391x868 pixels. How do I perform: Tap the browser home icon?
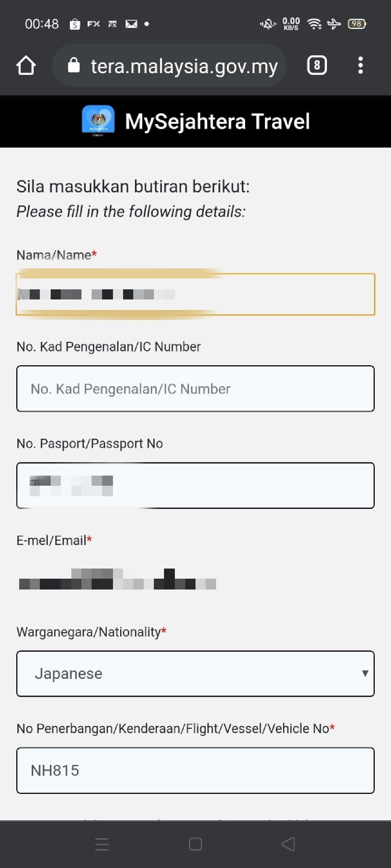[x=26, y=65]
